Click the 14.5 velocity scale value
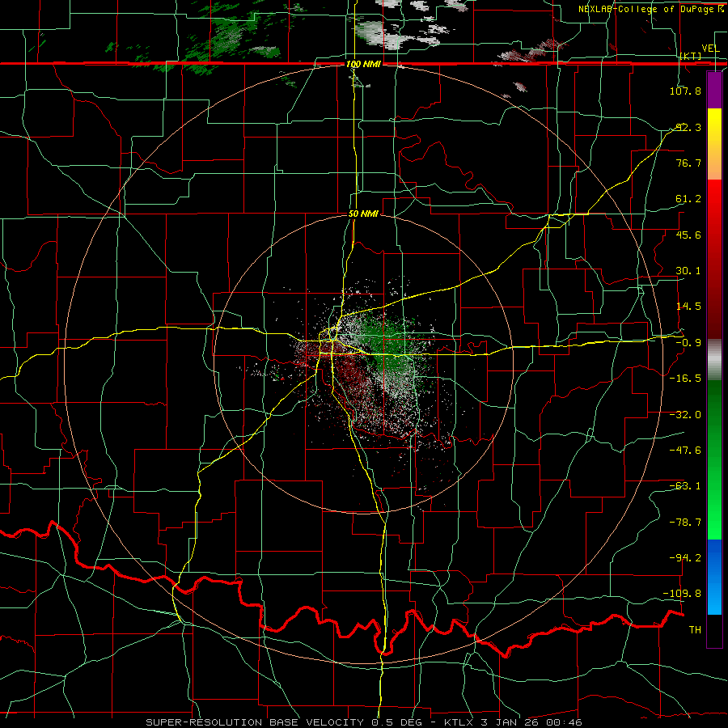The height and width of the screenshot is (728, 728). point(688,307)
